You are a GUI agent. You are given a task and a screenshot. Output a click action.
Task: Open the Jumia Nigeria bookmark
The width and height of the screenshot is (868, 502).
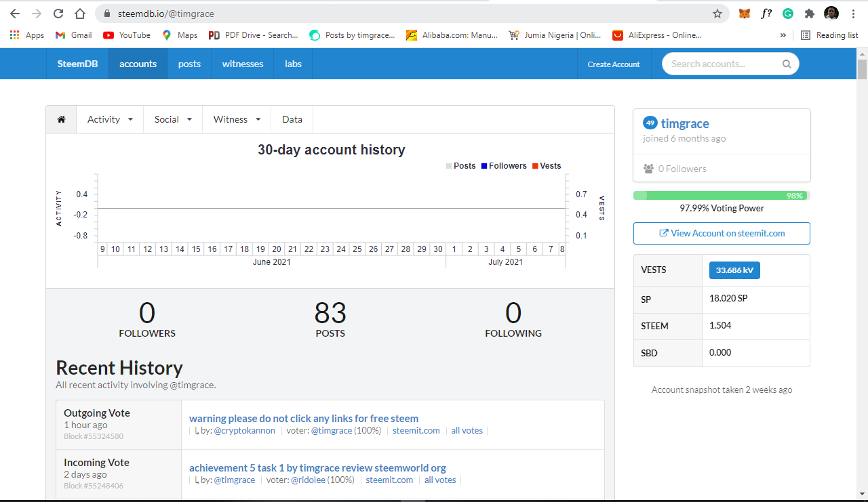click(555, 35)
